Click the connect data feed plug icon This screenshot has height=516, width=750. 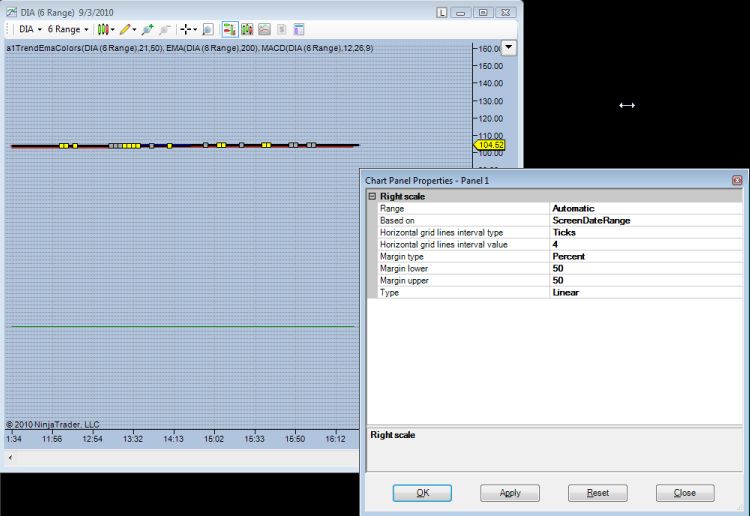pyautogui.click(x=147, y=30)
